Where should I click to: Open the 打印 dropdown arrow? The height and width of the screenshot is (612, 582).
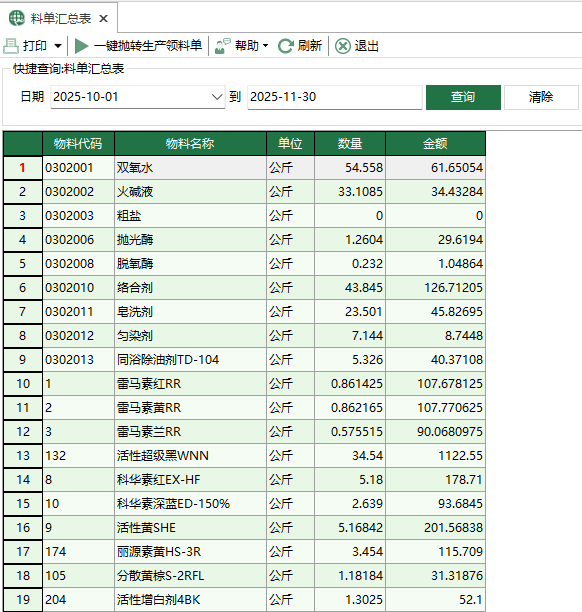point(58,46)
